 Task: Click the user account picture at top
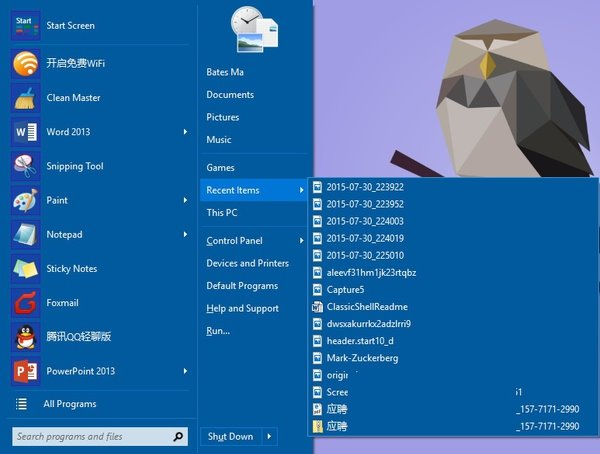pyautogui.click(x=254, y=28)
